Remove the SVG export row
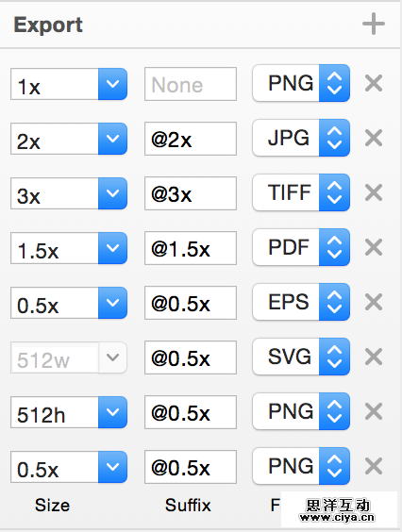The image size is (402, 532). pyautogui.click(x=374, y=357)
